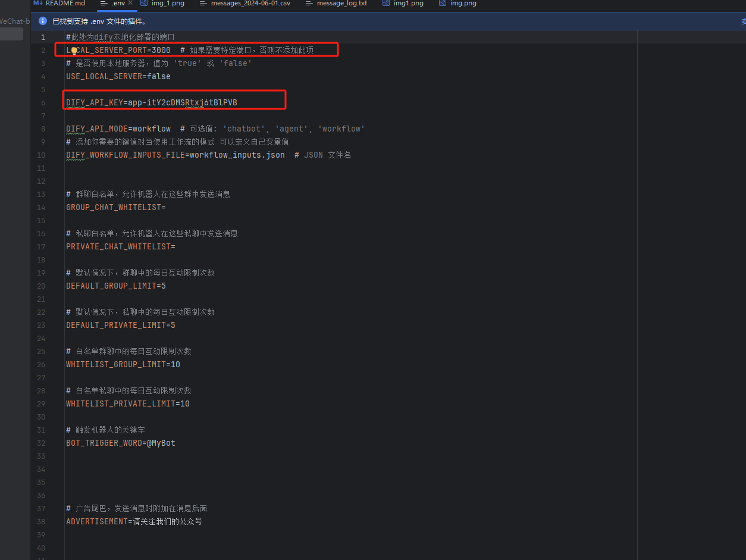The width and height of the screenshot is (746, 560).
Task: Click the WeChat-b panel label on the left
Action: [14, 21]
